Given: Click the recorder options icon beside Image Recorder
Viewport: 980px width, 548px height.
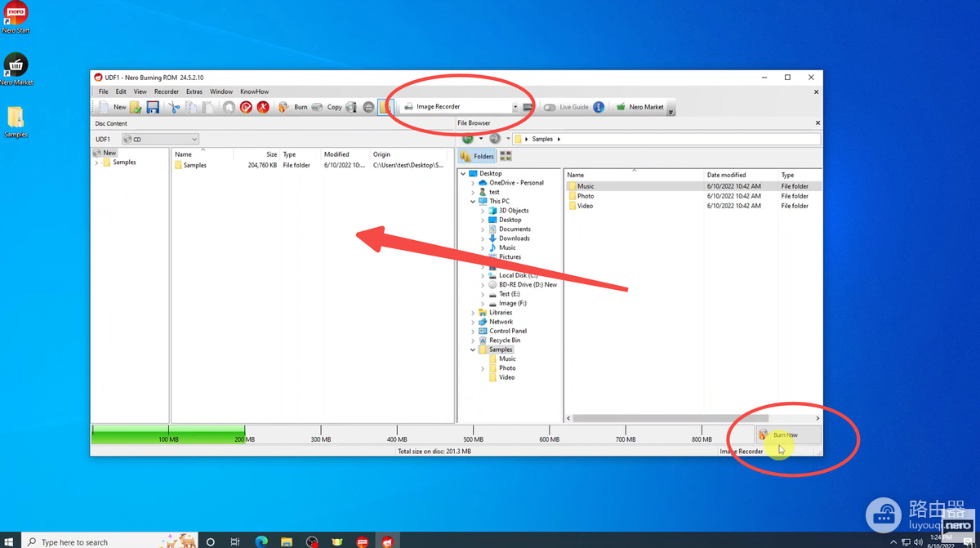Looking at the screenshot, I should point(528,107).
